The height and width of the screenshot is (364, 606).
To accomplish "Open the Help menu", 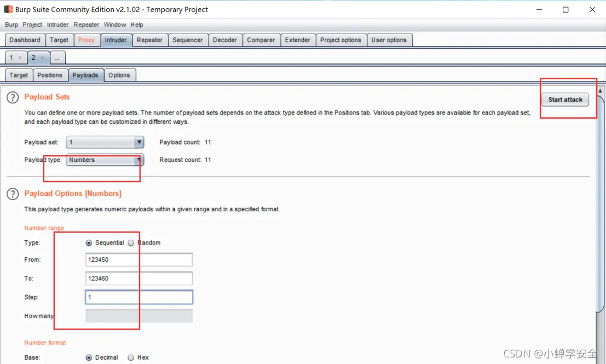I will click(137, 25).
